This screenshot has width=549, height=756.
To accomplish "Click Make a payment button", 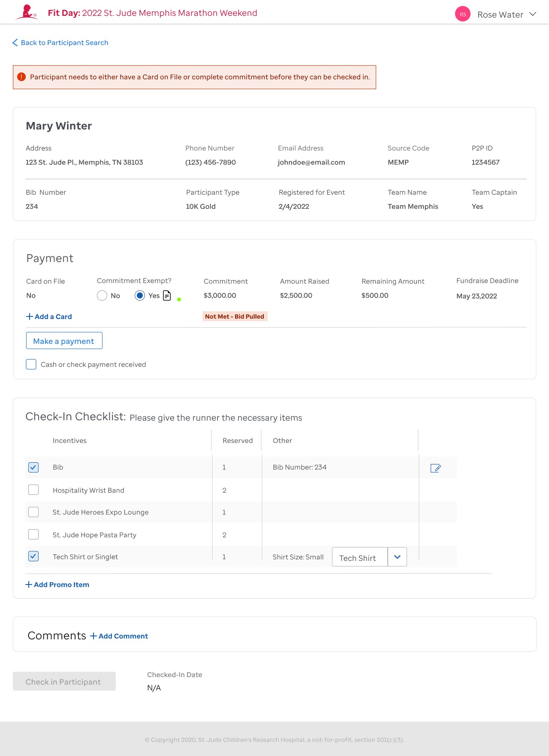I will tap(64, 340).
